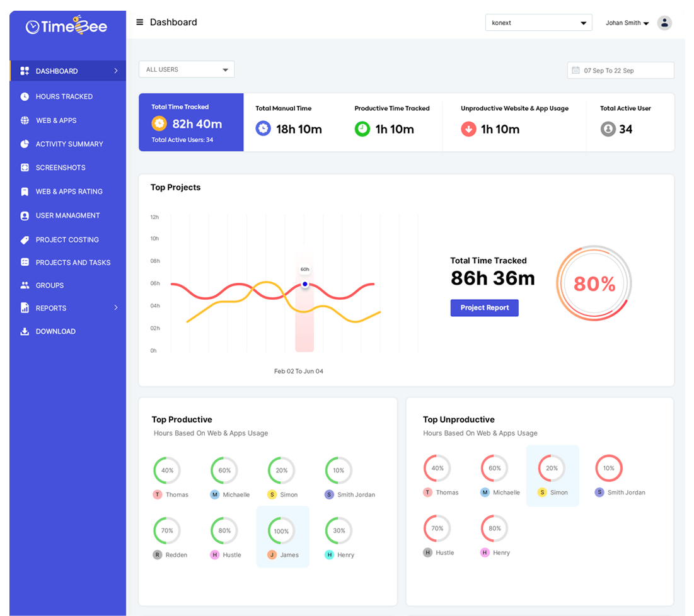Viewport: 694px width, 616px height.
Task: Click the Project Report button
Action: [484, 308]
